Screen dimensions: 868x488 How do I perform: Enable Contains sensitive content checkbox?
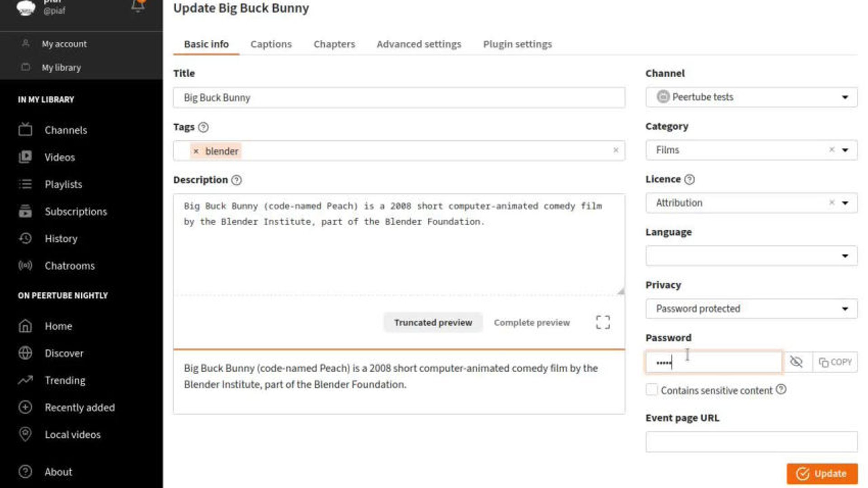(x=651, y=389)
